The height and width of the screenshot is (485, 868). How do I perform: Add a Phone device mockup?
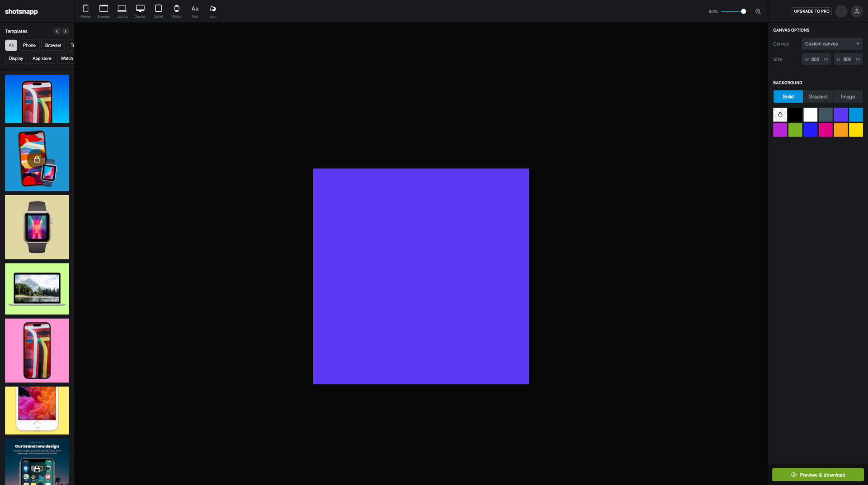(x=85, y=11)
